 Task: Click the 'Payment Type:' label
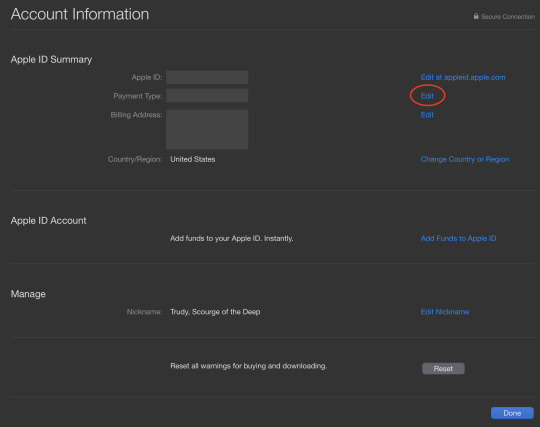pyautogui.click(x=138, y=96)
